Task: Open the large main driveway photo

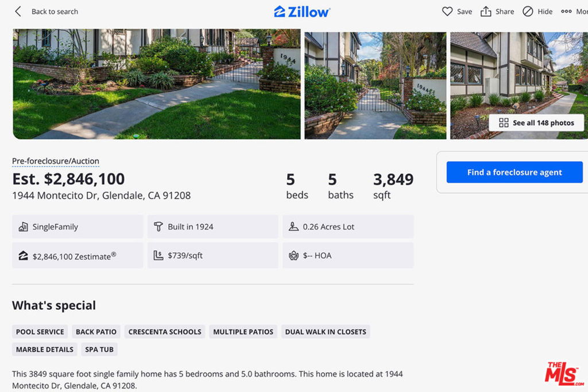Action: click(157, 84)
